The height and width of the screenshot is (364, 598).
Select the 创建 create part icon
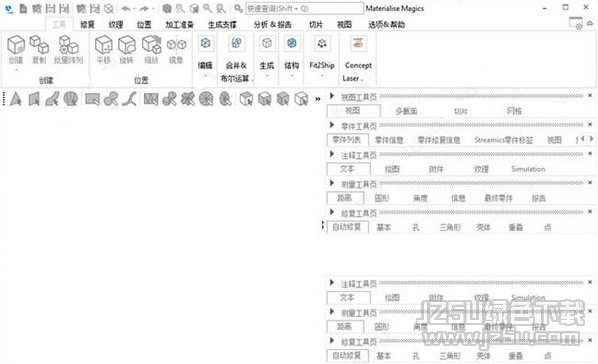point(16,45)
